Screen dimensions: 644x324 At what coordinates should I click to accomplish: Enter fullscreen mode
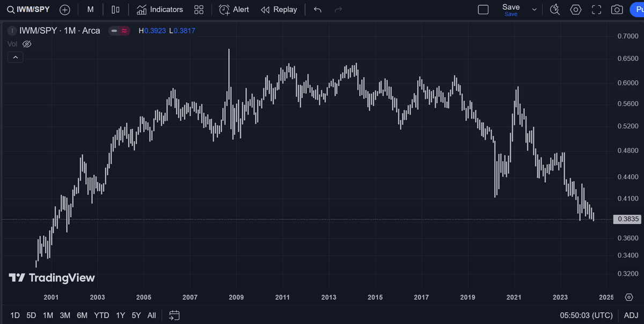pos(596,10)
